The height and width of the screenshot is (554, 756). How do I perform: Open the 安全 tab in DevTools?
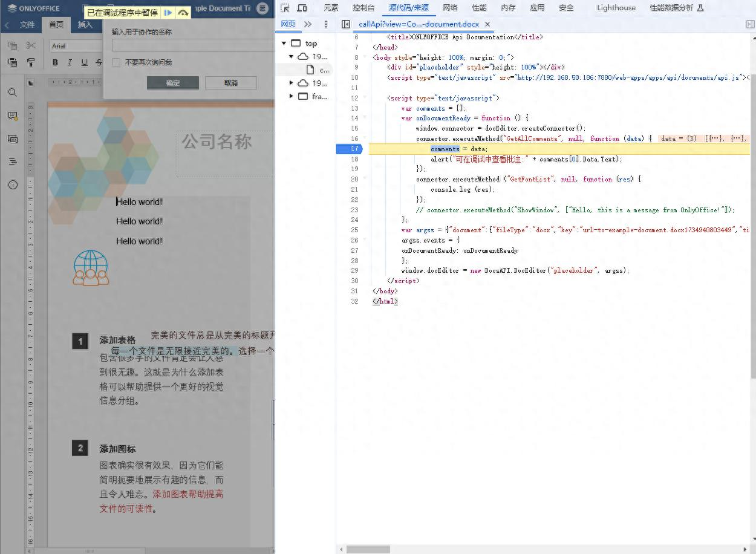[566, 8]
